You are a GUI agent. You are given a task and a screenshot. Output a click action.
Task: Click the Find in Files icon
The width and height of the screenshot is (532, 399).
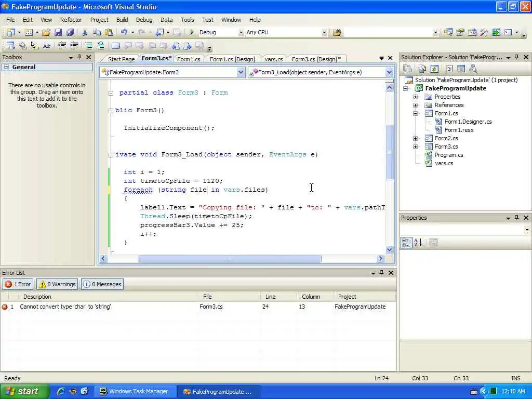coord(337,32)
